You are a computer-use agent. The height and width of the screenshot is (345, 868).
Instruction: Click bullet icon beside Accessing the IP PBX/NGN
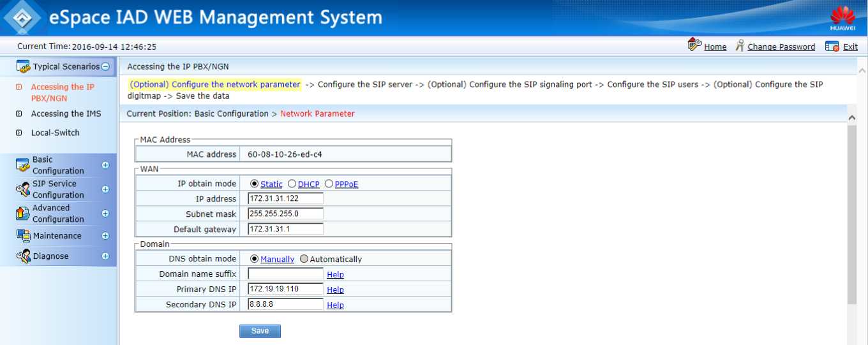point(19,87)
